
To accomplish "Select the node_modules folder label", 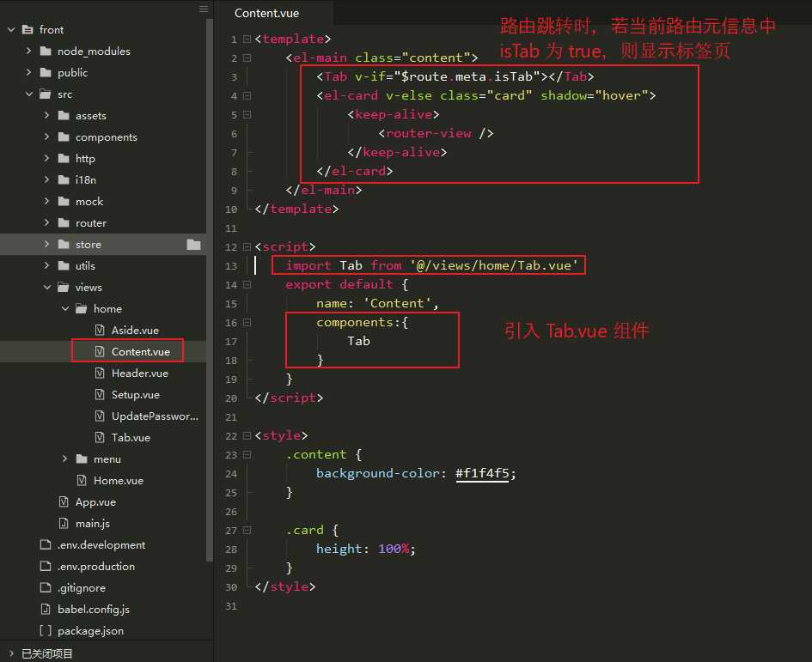I will pos(94,52).
